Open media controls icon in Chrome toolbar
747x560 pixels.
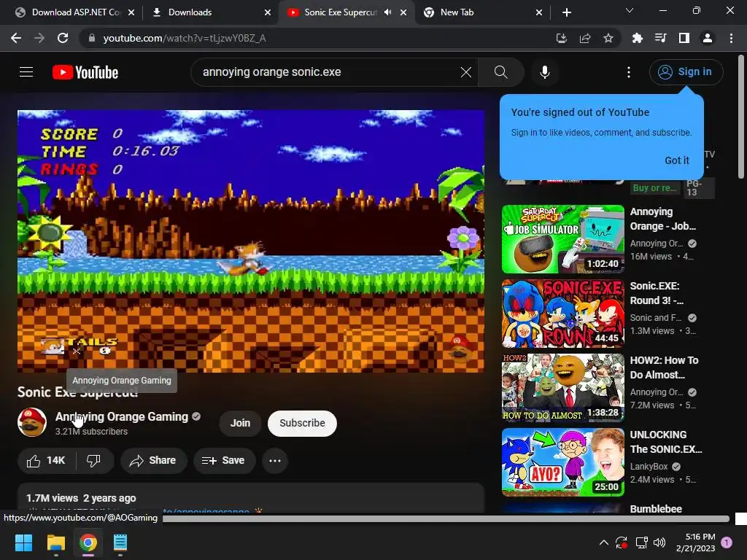[x=661, y=38]
